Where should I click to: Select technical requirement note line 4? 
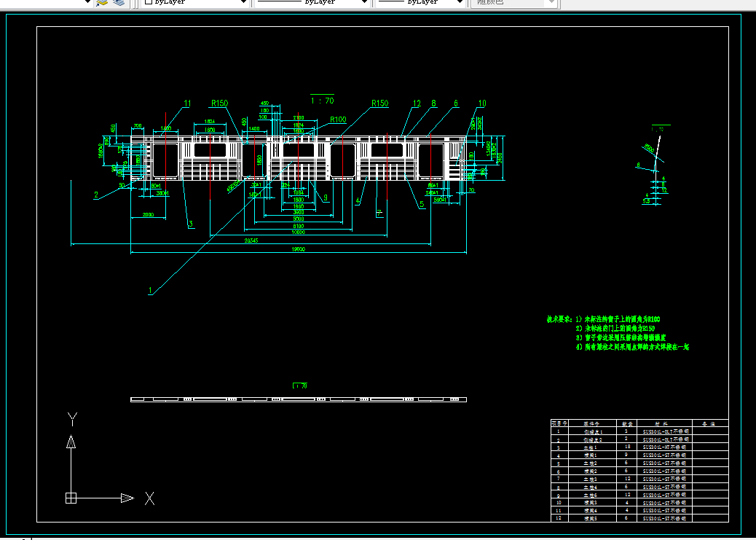pos(633,346)
